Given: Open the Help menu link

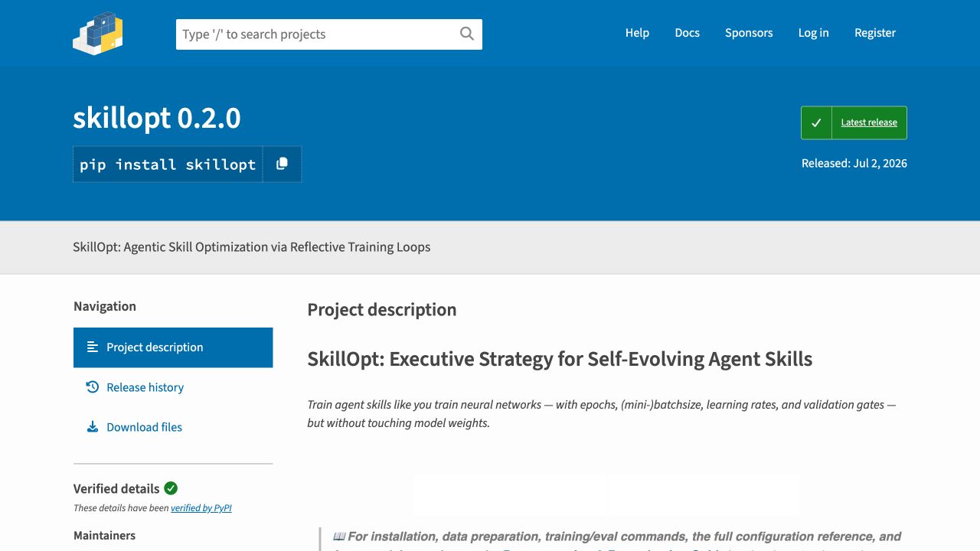Looking at the screenshot, I should tap(637, 33).
